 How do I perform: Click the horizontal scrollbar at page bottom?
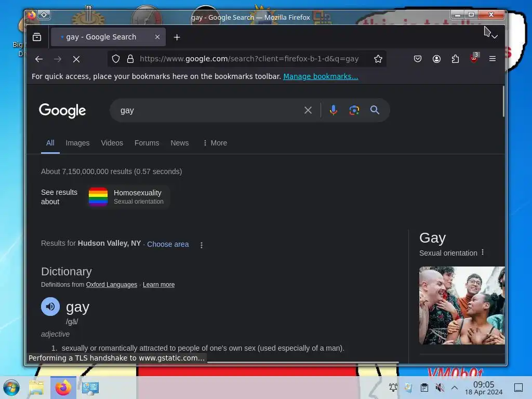click(x=303, y=362)
